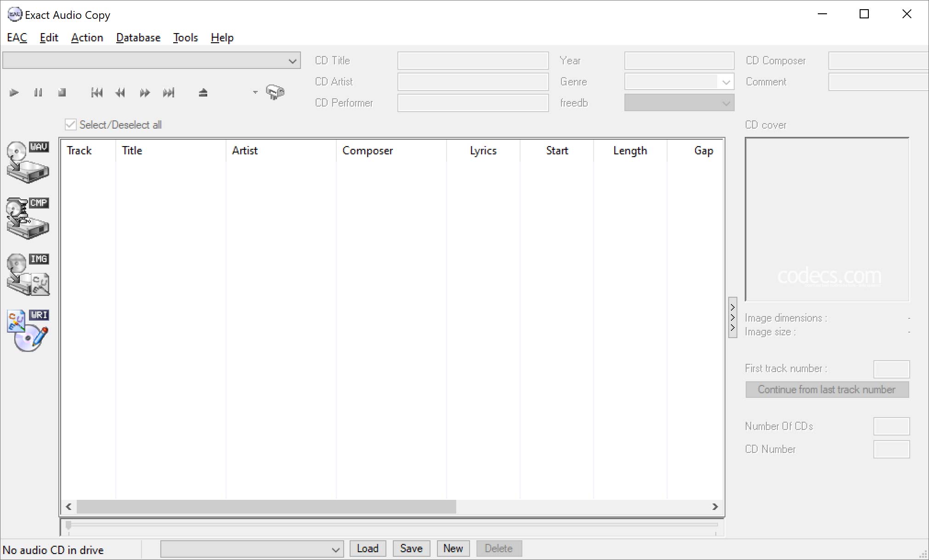Image resolution: width=929 pixels, height=560 pixels.
Task: Click the CMP compressed copy icon
Action: click(x=28, y=219)
